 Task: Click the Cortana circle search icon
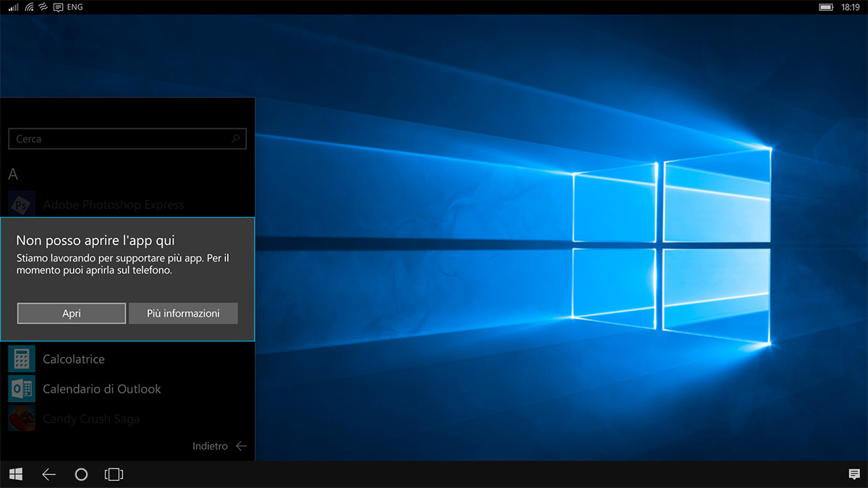(x=81, y=474)
